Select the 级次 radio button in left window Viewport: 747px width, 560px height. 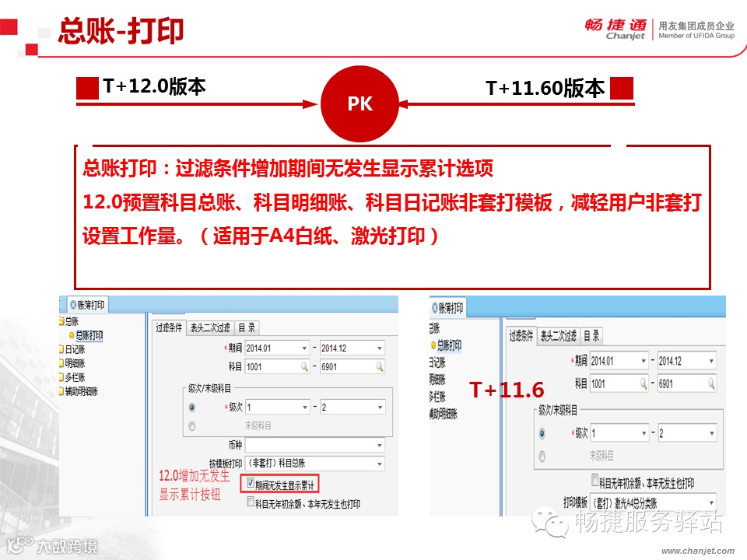(192, 408)
